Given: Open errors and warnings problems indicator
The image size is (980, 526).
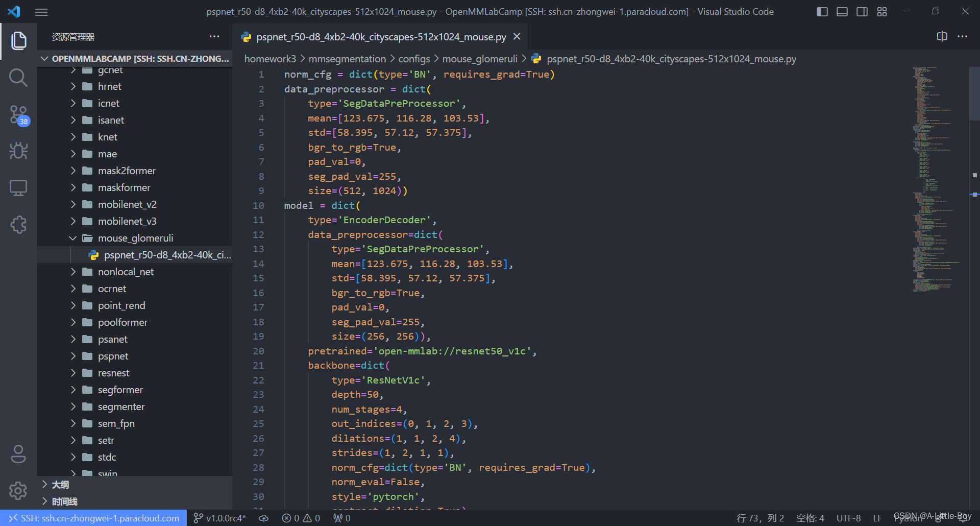Looking at the screenshot, I should point(301,518).
